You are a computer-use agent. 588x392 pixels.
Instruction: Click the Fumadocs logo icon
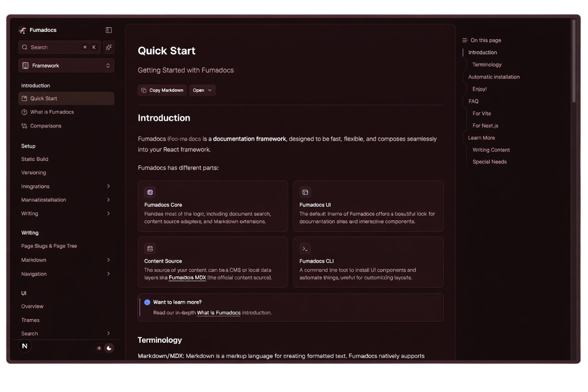point(23,30)
